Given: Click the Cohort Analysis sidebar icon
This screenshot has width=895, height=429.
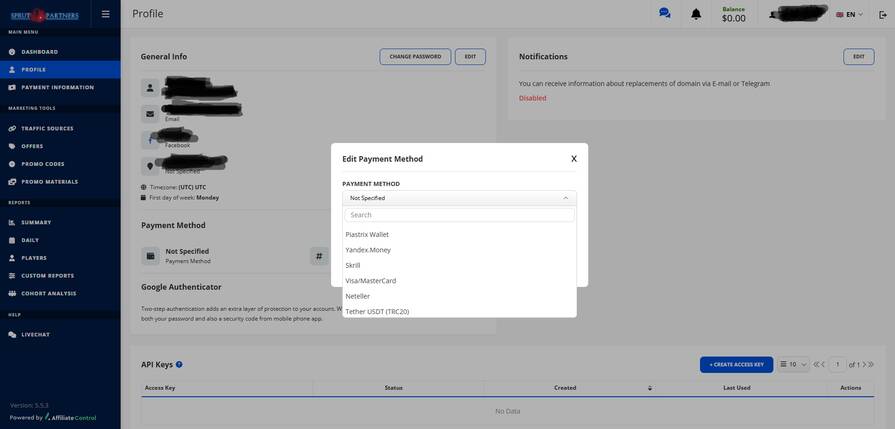Looking at the screenshot, I should (12, 294).
